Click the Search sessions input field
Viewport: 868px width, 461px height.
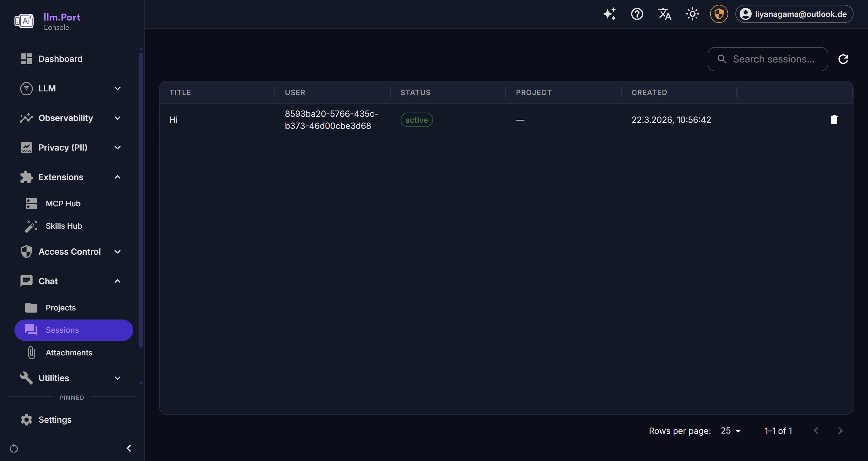pos(768,59)
